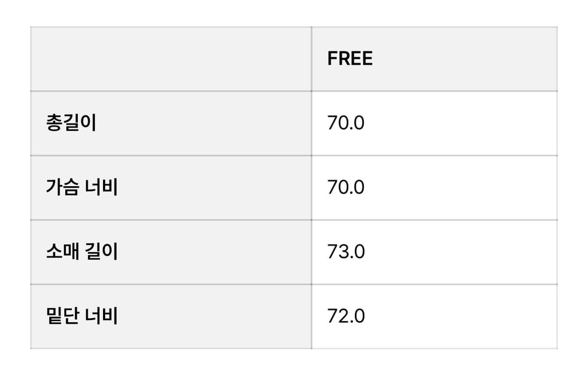Select the chest width label cell
The width and height of the screenshot is (588, 372).
coord(171,187)
